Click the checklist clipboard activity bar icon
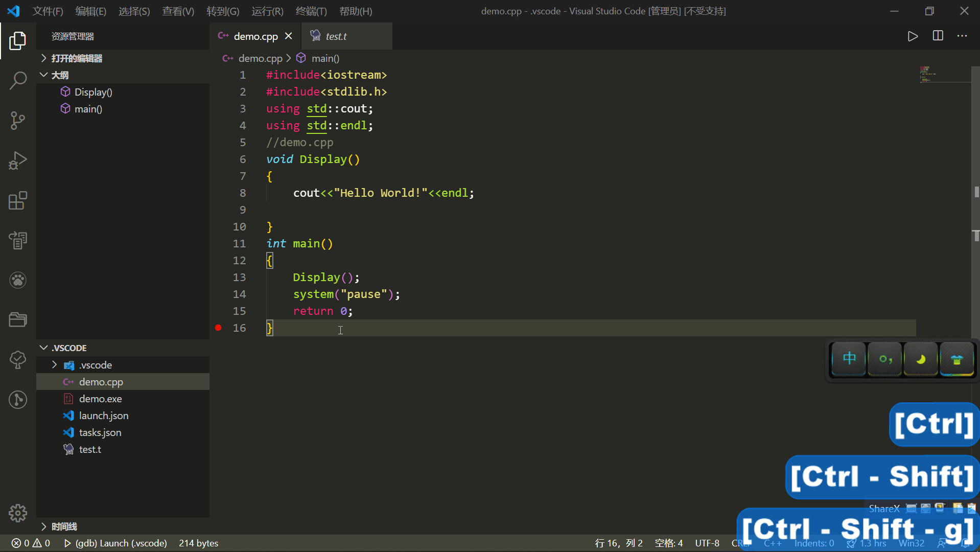The image size is (980, 552). pyautogui.click(x=18, y=240)
